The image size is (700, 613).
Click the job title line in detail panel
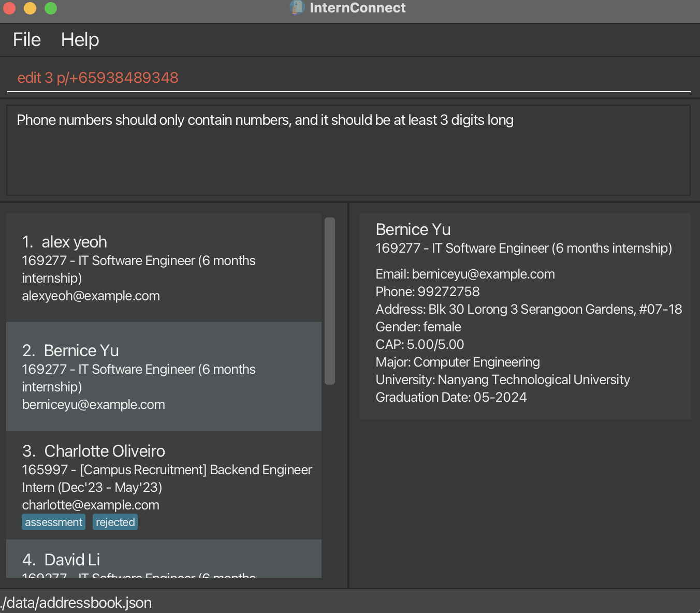[x=523, y=248]
